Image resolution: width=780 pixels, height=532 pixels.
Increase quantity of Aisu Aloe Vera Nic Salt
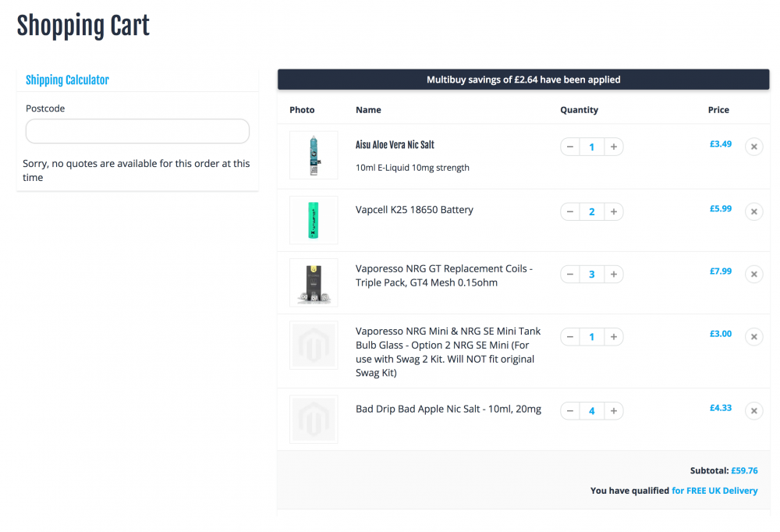(614, 147)
